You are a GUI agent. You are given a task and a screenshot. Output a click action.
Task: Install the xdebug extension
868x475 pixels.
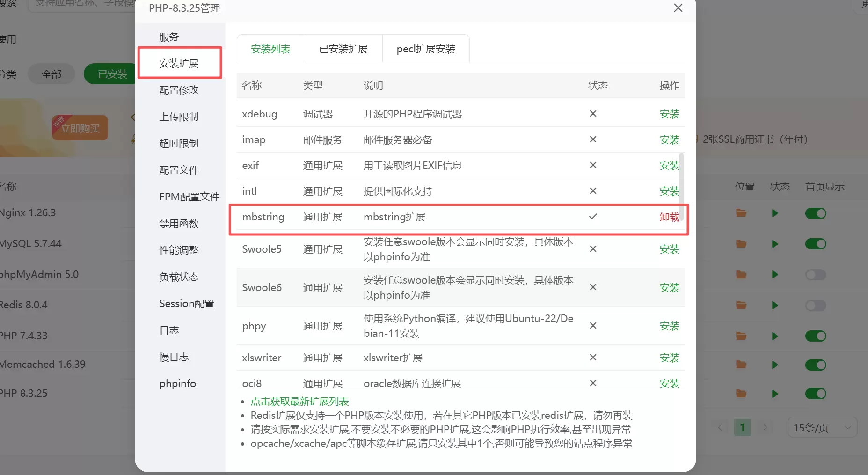pos(669,114)
